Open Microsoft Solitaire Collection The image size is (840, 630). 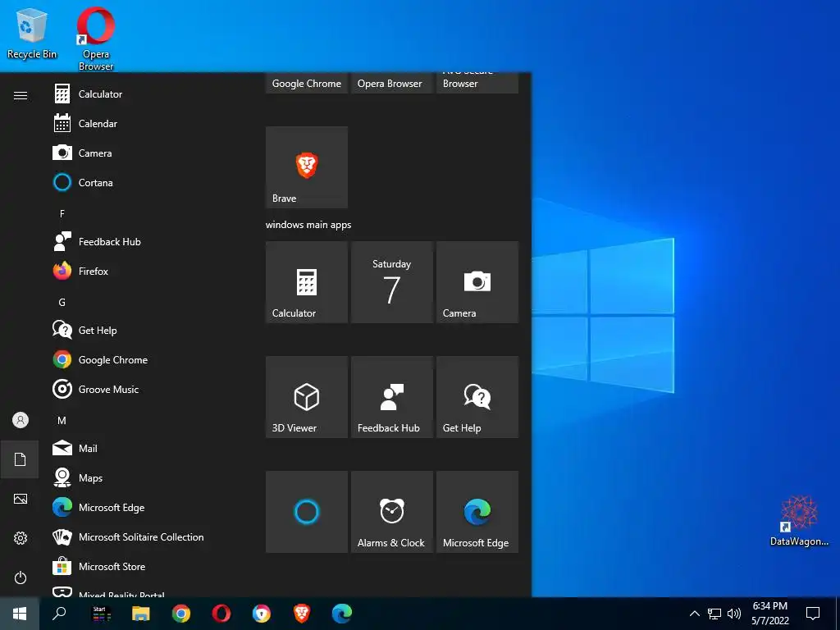tap(150, 536)
